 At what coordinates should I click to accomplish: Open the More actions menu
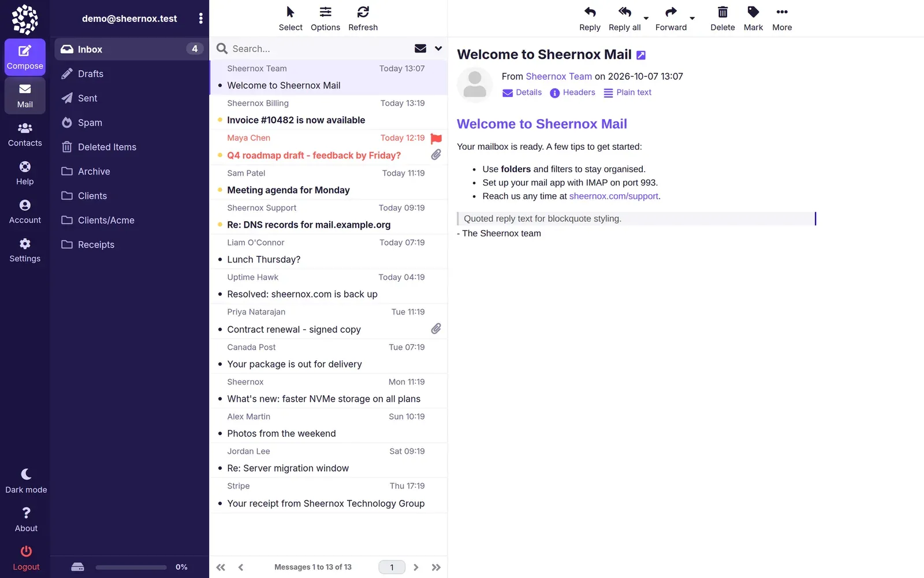(x=782, y=18)
